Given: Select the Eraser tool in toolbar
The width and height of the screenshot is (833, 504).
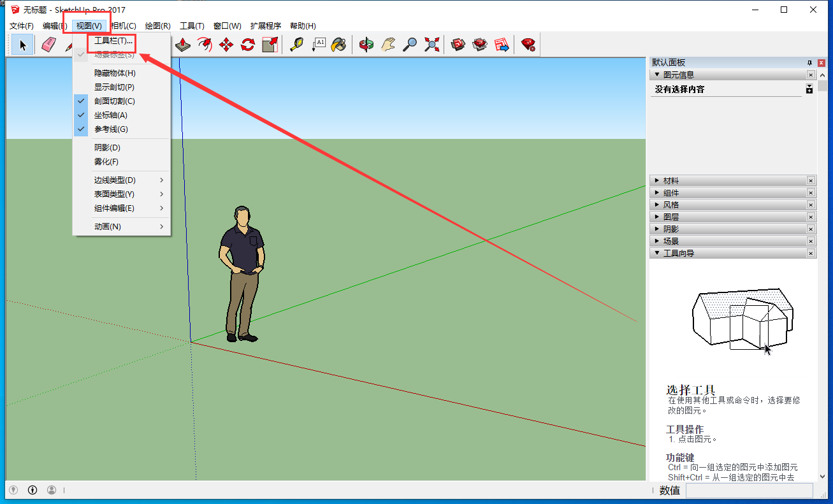Looking at the screenshot, I should (x=49, y=45).
